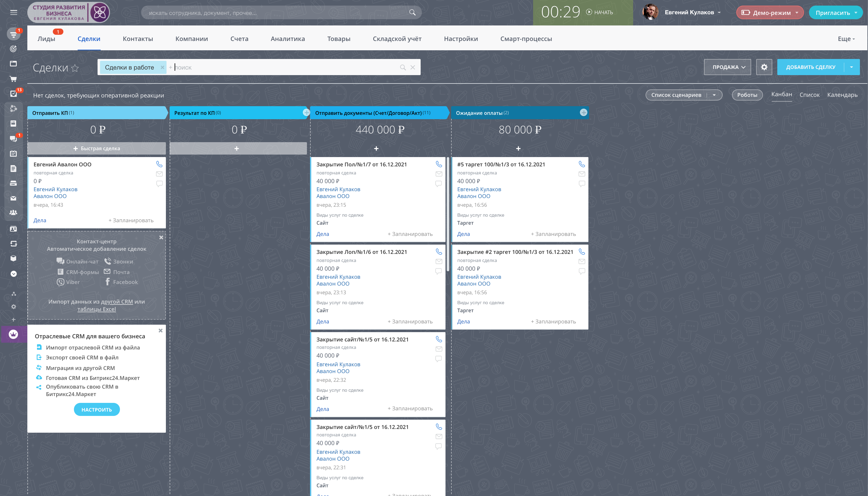
Task: Click the chat icon on #5 таргет deal card
Action: (x=582, y=184)
